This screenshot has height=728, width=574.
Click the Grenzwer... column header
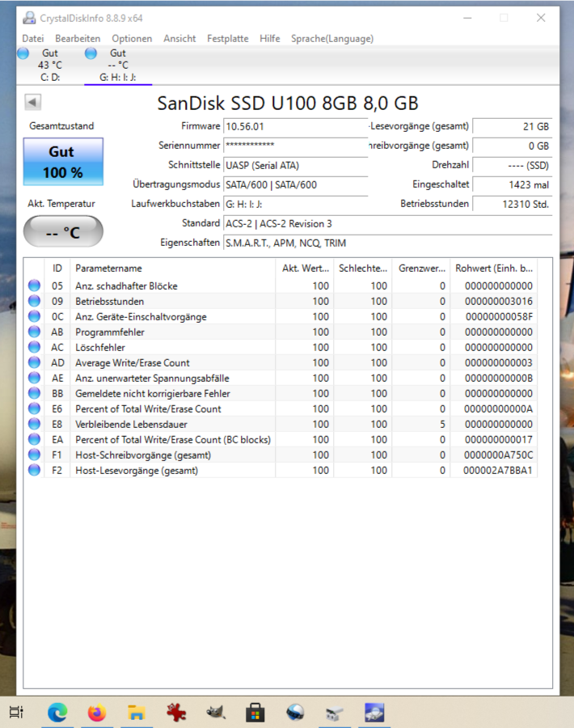[421, 269]
